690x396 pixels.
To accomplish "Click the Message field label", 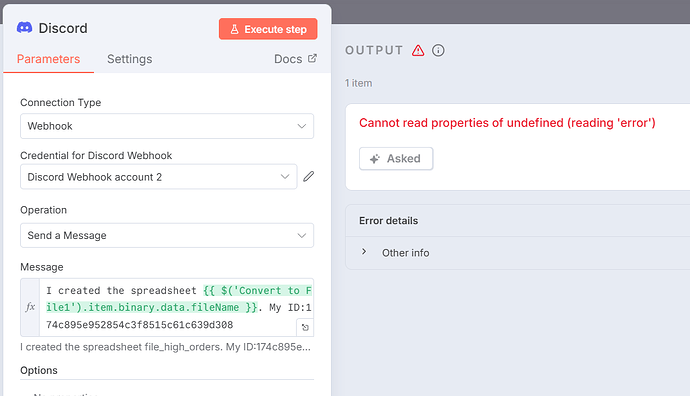I will coord(42,267).
